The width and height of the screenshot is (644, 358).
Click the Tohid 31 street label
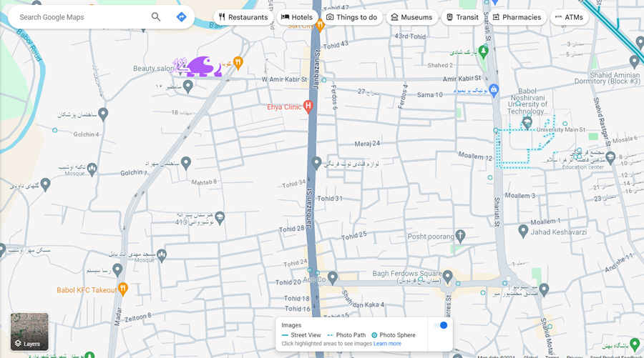[329, 199]
